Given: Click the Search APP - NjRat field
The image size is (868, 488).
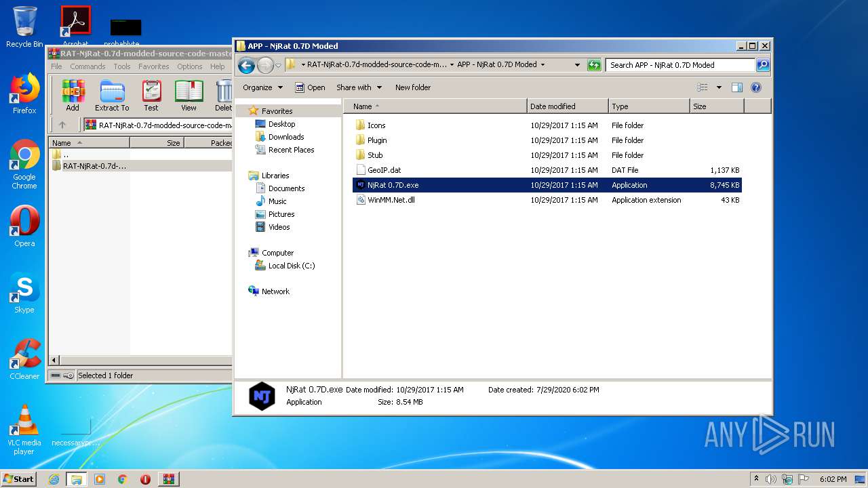Looking at the screenshot, I should click(680, 65).
